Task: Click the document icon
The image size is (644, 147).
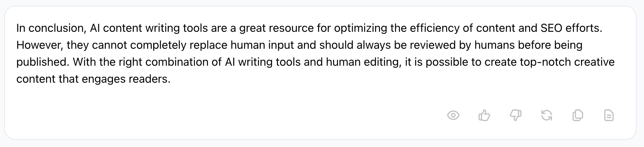Action: pos(609,116)
